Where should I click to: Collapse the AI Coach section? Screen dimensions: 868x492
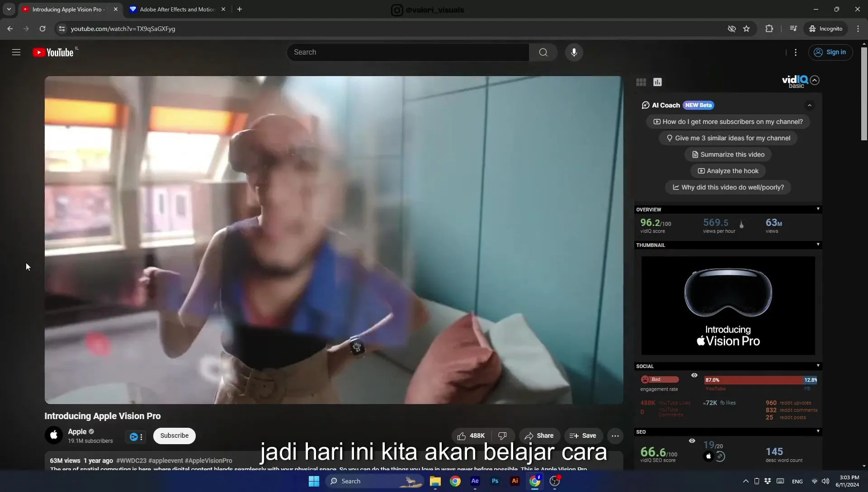[810, 105]
